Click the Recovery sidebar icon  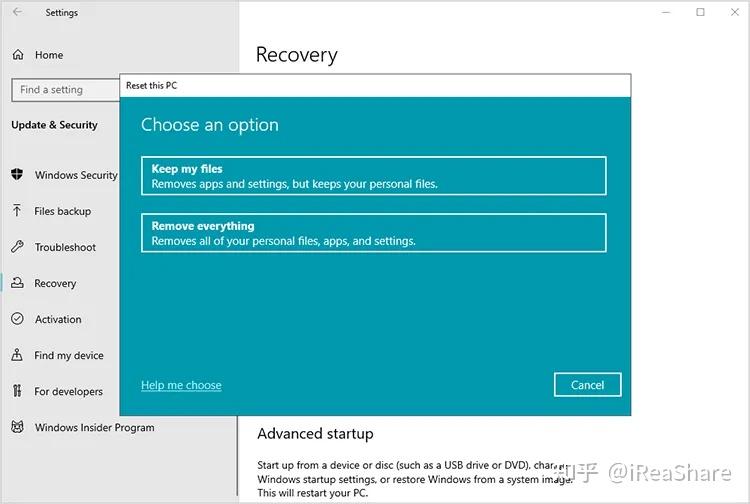coord(17,283)
